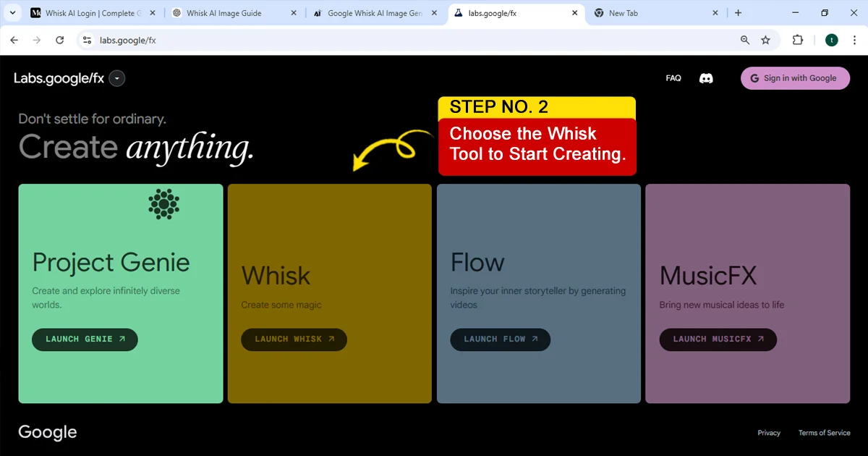Sign in with Google
This screenshot has width=868, height=456.
[x=795, y=78]
